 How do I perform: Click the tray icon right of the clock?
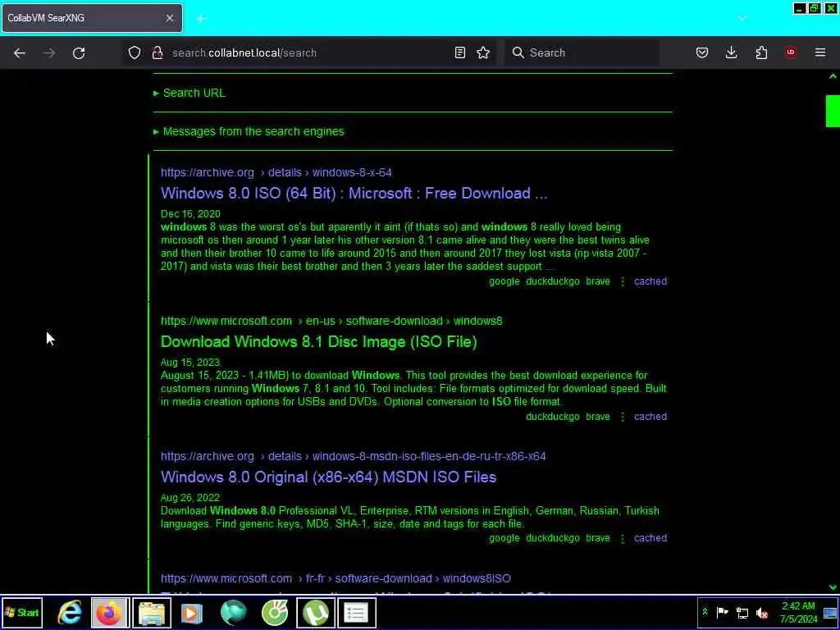pos(830,612)
